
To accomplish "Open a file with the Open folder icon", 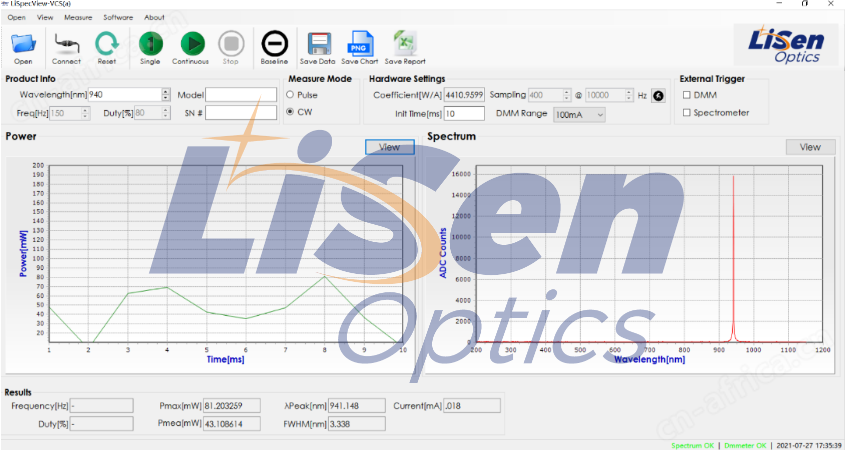I will pos(23,44).
